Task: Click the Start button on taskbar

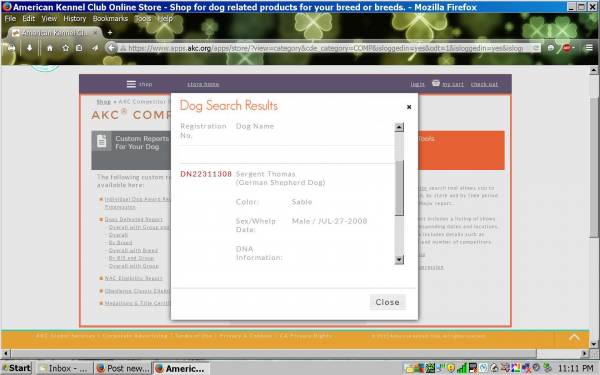Action: tap(16, 368)
